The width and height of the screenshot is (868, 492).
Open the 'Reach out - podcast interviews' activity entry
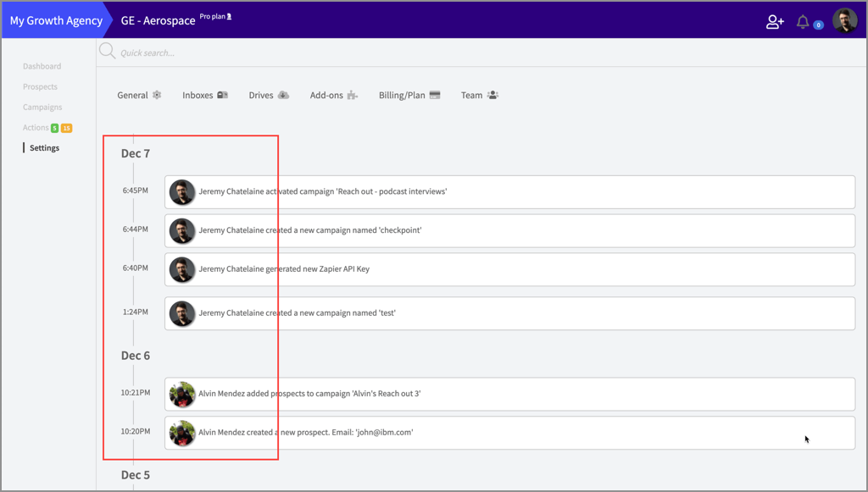[x=509, y=191]
